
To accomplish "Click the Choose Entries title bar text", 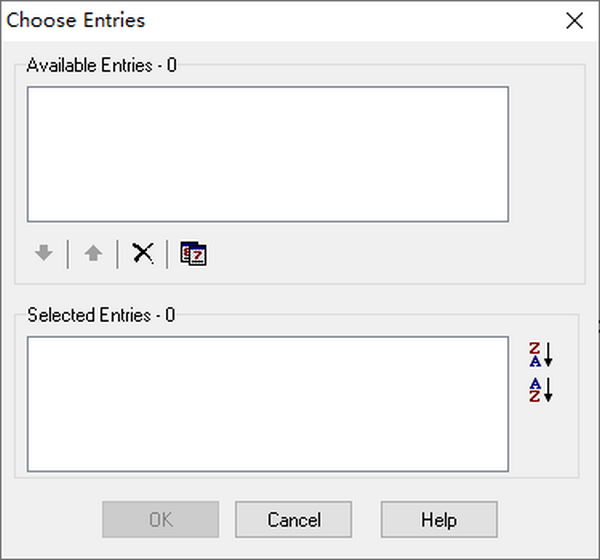I will pos(76,21).
